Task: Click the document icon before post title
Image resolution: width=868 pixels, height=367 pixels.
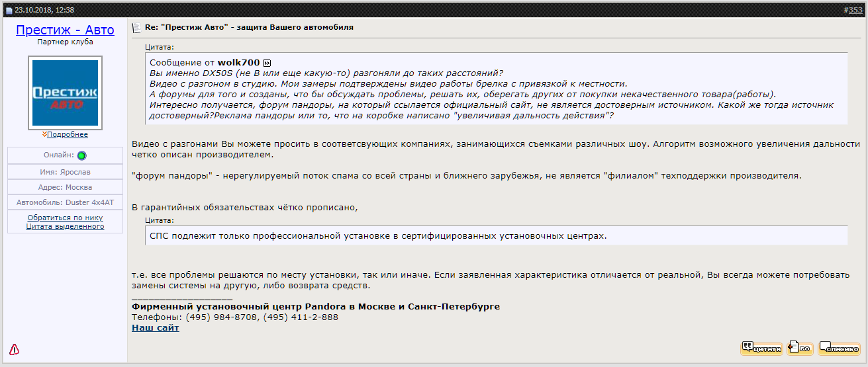Action: tap(137, 28)
